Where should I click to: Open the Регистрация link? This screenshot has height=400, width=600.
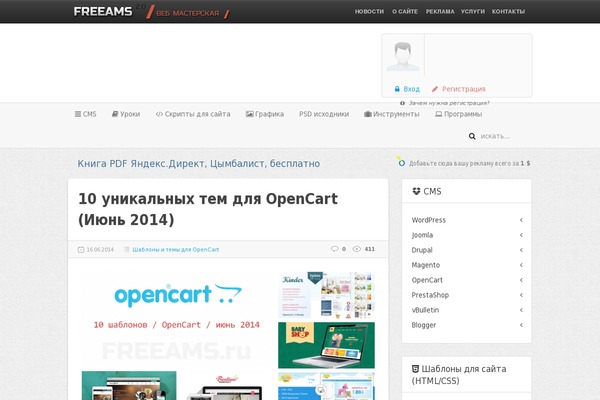click(463, 89)
